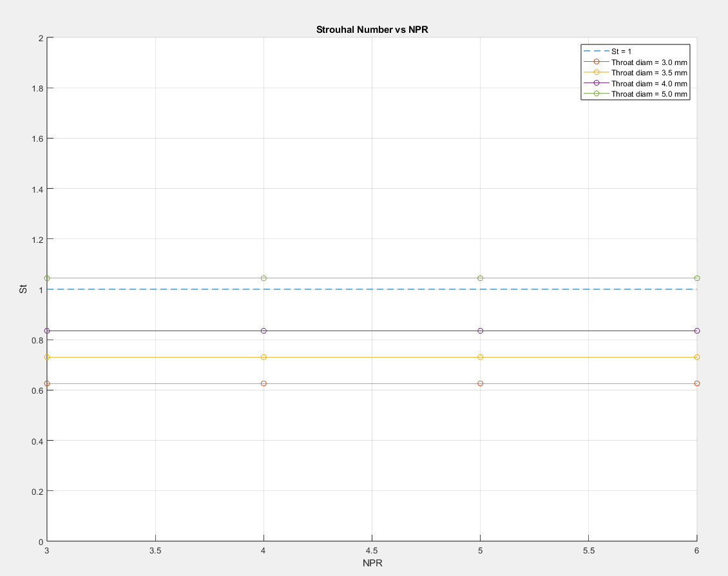
Task: Click x-axis tick label '4.5'
Action: pyautogui.click(x=372, y=551)
